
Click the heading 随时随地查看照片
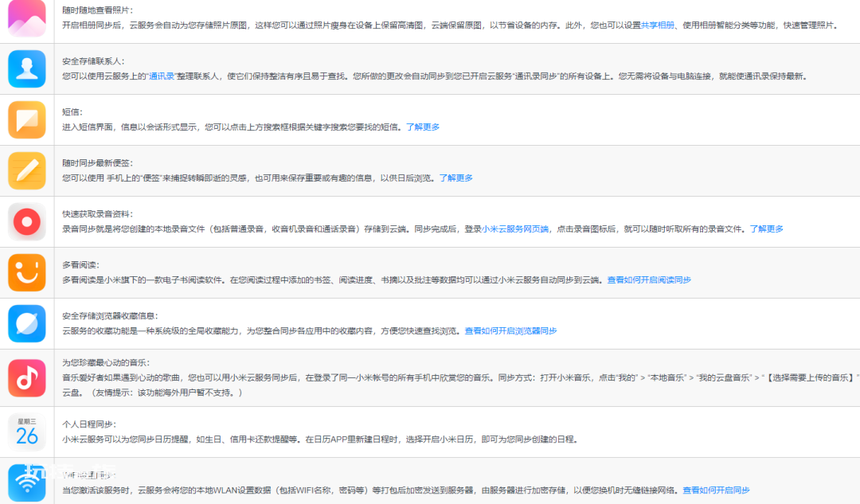[x=98, y=10]
